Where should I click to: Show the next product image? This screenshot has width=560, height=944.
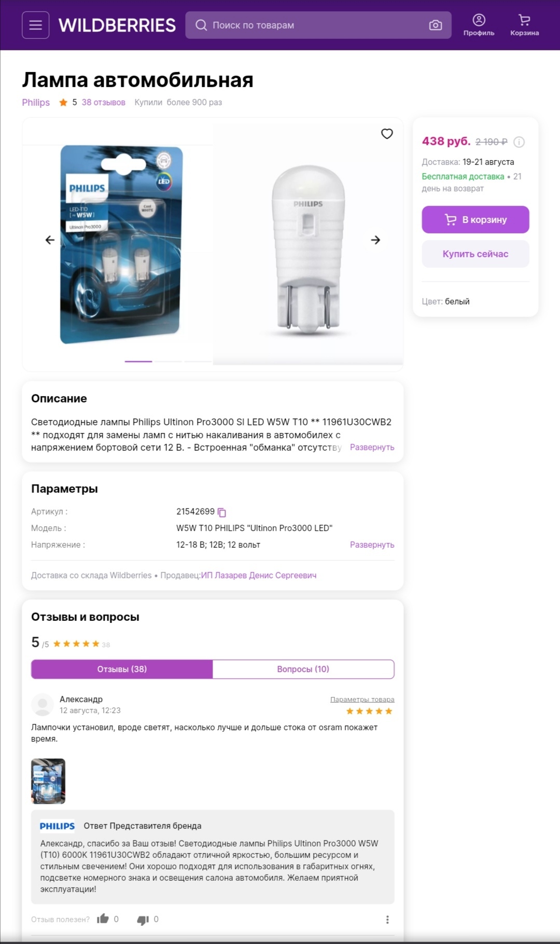[375, 240]
